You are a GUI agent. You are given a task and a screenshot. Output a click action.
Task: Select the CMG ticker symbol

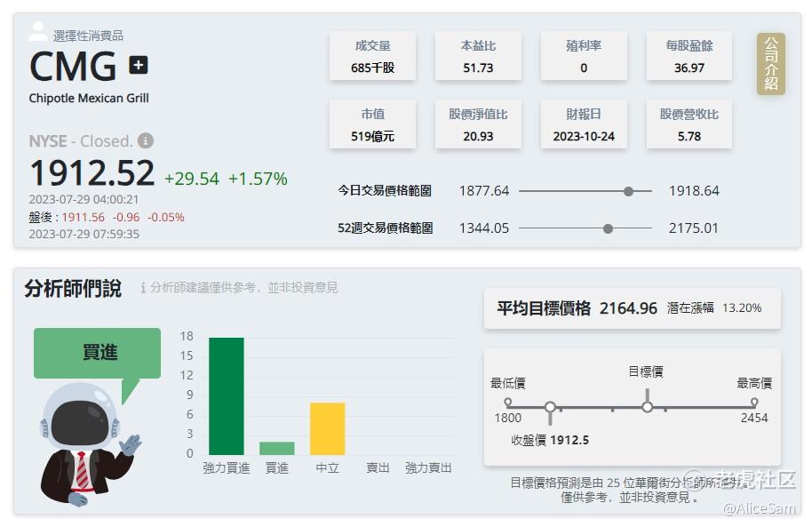pos(73,67)
